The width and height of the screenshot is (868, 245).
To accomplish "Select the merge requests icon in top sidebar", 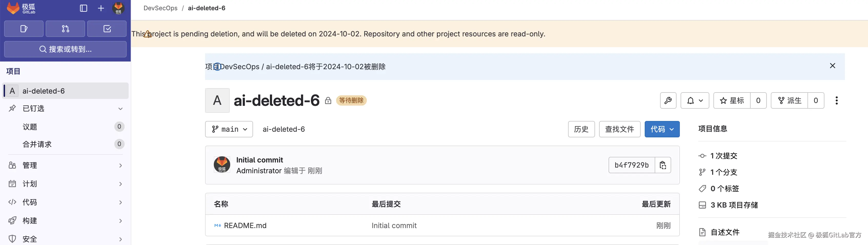I will point(65,29).
